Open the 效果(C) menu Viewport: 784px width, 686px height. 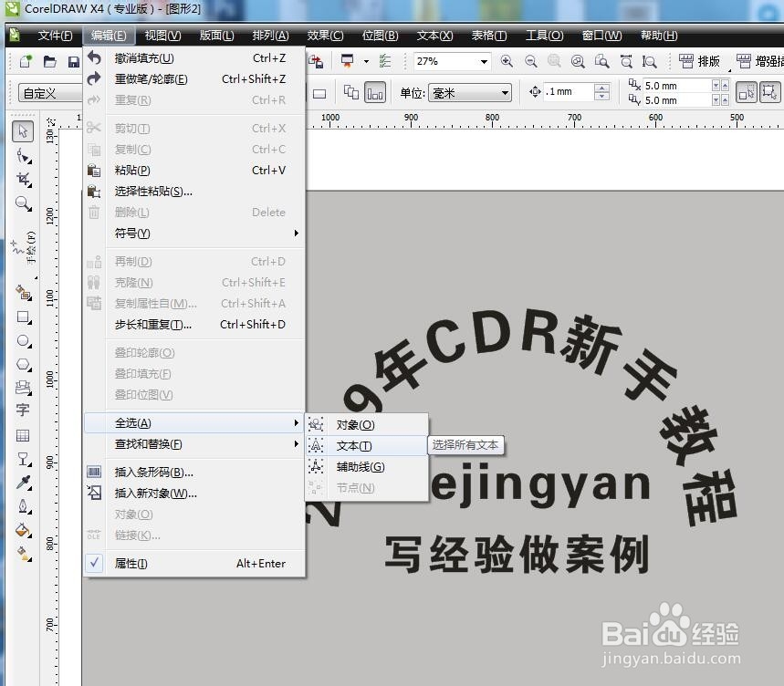(325, 36)
